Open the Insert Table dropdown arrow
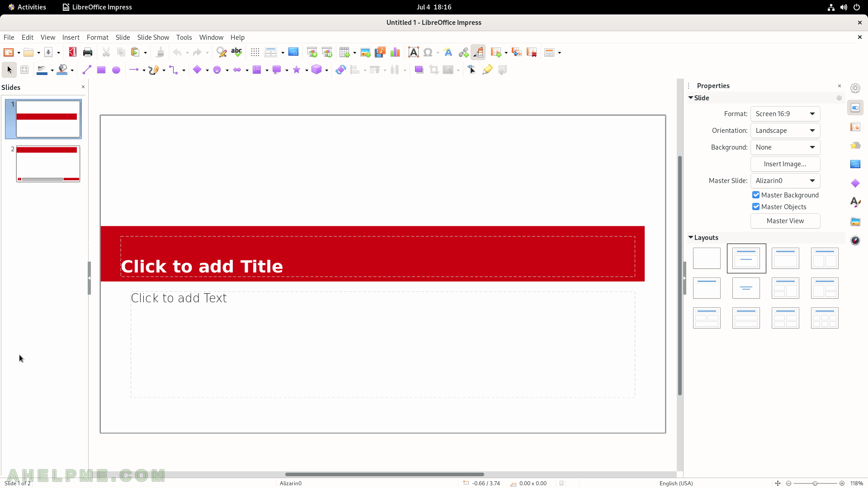The image size is (868, 488). (355, 53)
